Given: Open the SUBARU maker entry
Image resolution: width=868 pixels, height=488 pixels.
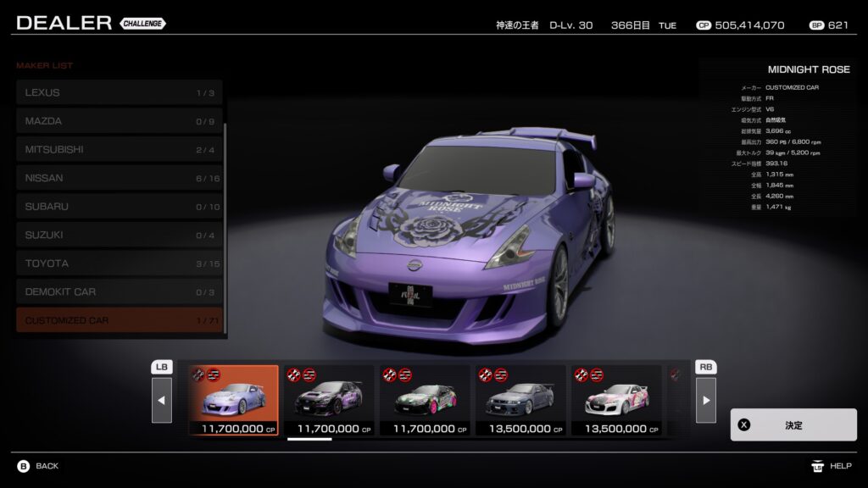Looking at the screenshot, I should point(119,207).
